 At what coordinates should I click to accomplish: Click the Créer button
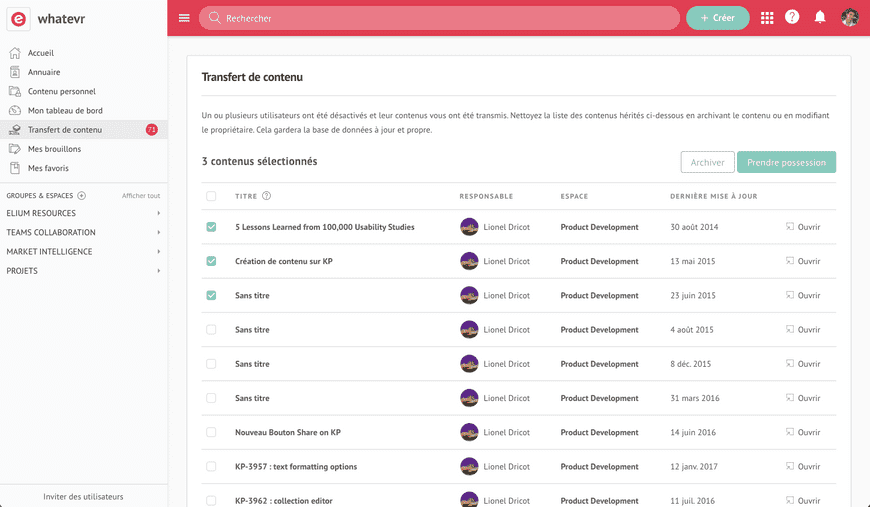(x=717, y=18)
